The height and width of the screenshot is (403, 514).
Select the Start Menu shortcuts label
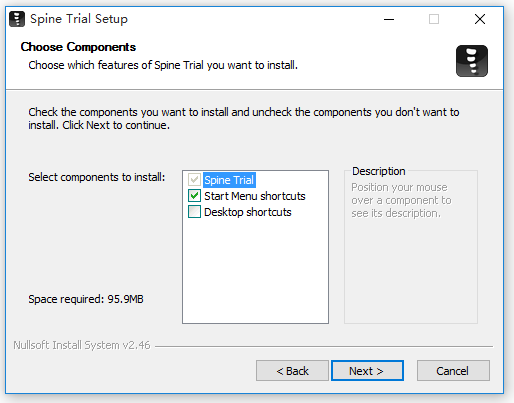click(255, 196)
